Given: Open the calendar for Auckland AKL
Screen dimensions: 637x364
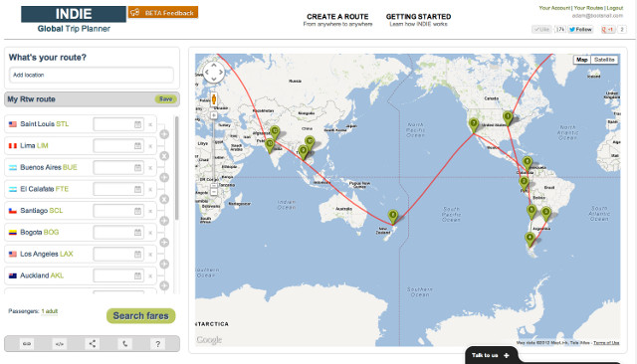Looking at the screenshot, I should [x=137, y=275].
